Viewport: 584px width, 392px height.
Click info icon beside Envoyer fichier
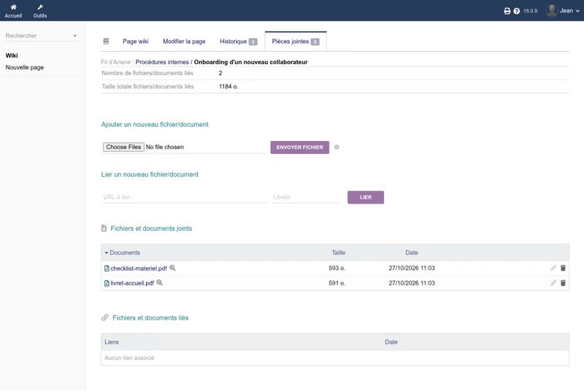(337, 147)
